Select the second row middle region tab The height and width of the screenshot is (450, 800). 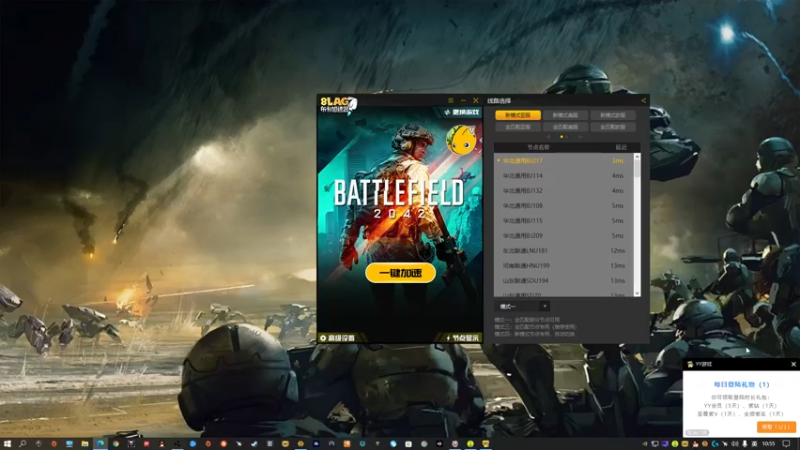coord(565,127)
